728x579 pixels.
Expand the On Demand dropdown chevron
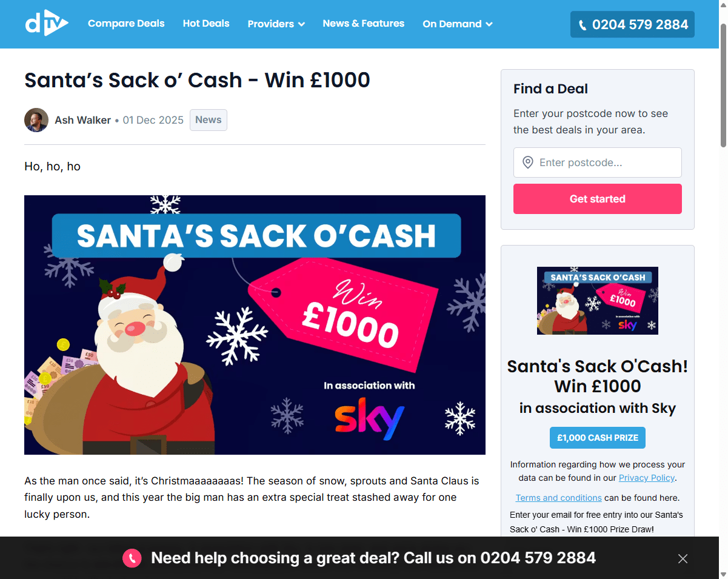[x=489, y=24]
